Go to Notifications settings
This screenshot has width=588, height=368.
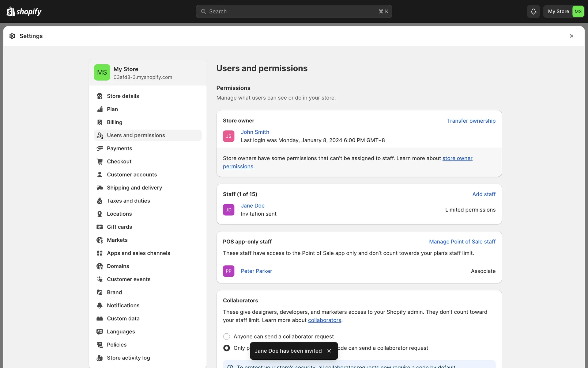[123, 305]
